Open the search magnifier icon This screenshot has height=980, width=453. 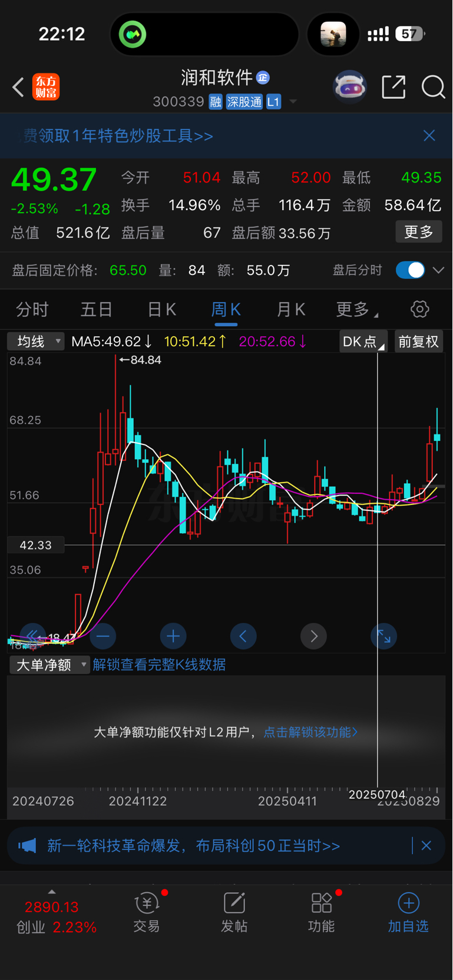point(433,87)
